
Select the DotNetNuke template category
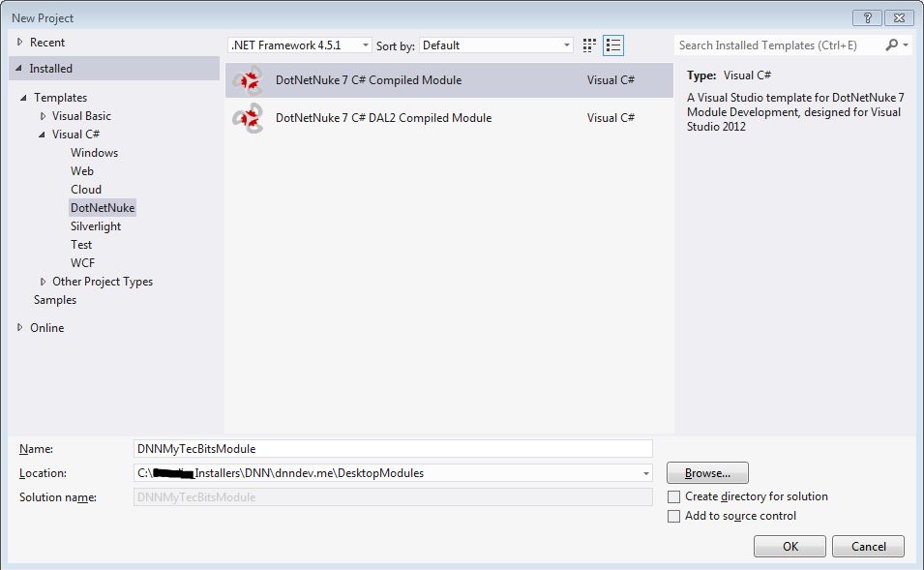tap(102, 207)
